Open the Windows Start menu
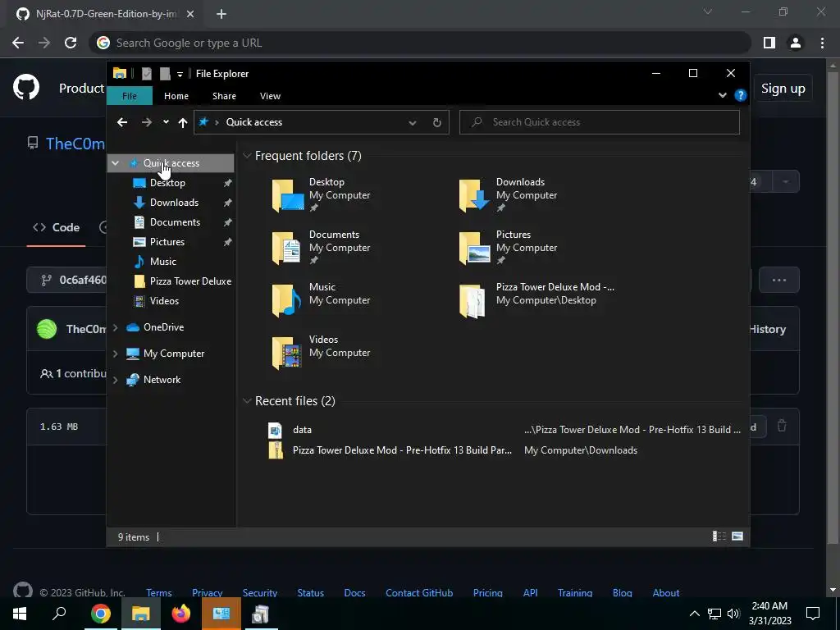Screen dimensions: 840x630 click(20, 614)
